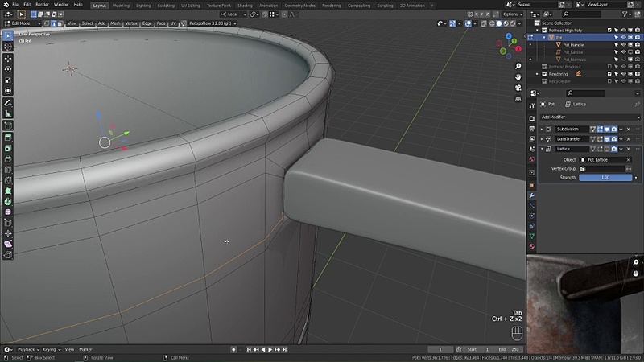
Task: Open the Tool properties tab
Action: click(x=532, y=105)
